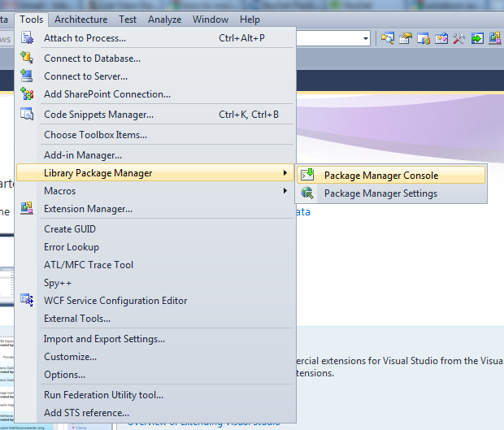The height and width of the screenshot is (430, 504).
Task: Click the hammer and wrench toolbar icon
Action: [459, 38]
